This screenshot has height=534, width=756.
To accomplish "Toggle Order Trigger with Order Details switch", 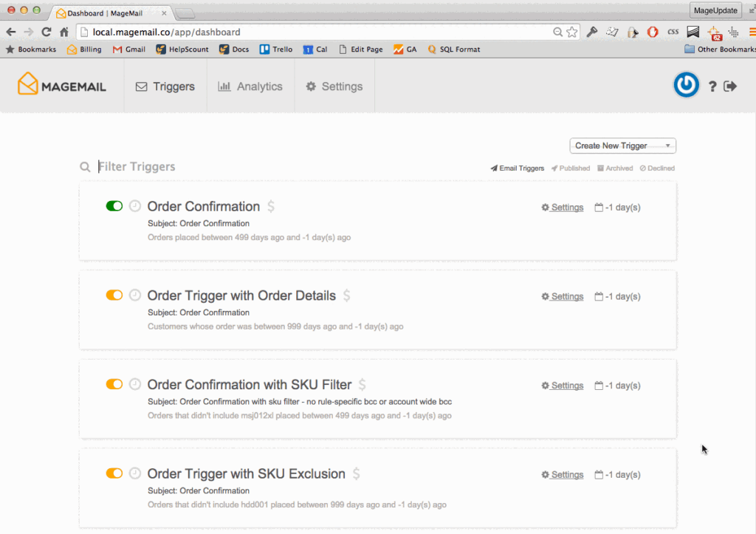I will 114,295.
